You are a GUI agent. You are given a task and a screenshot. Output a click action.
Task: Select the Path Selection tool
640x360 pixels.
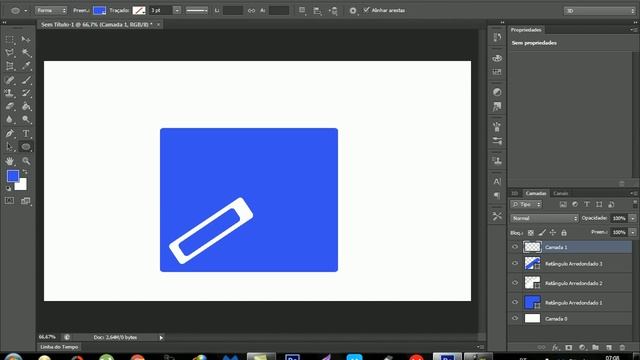coord(10,147)
